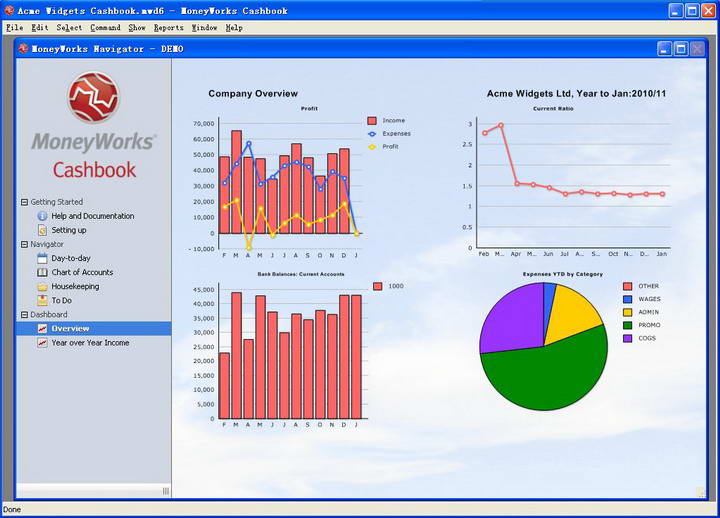The image size is (720, 518).
Task: Click the Dashboard heading
Action: (x=49, y=315)
